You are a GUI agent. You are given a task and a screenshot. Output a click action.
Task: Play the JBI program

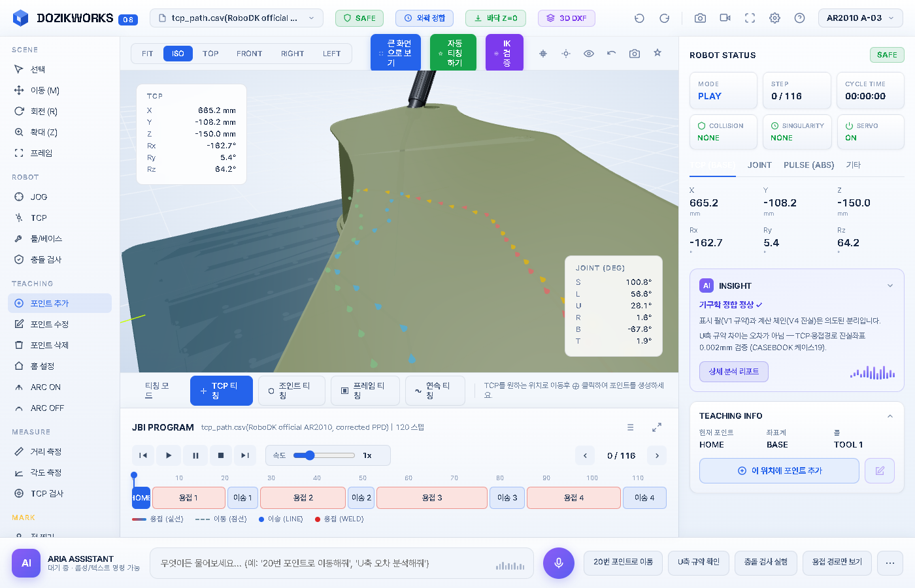[x=169, y=455]
